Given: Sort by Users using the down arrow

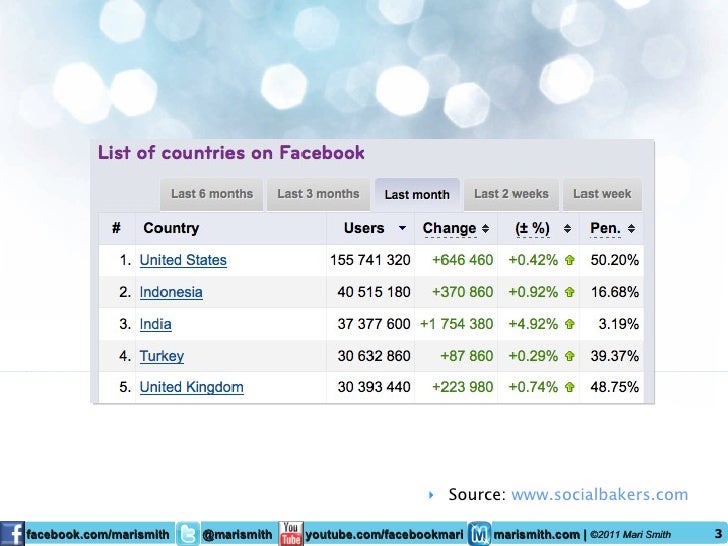Looking at the screenshot, I should pos(403,228).
